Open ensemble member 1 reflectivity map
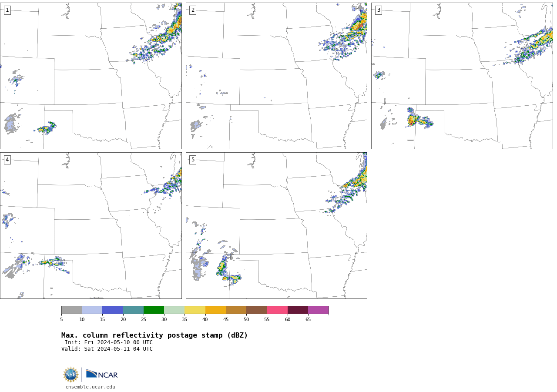Viewport: 557px width, 392px height. (91, 76)
